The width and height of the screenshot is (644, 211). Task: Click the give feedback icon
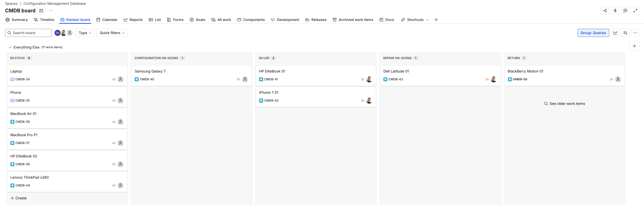pyautogui.click(x=625, y=11)
